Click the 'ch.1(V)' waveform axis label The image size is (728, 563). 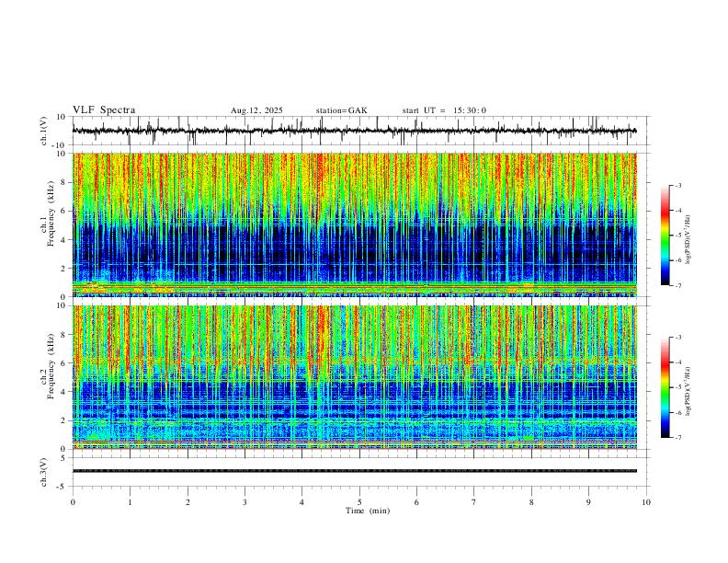point(44,131)
